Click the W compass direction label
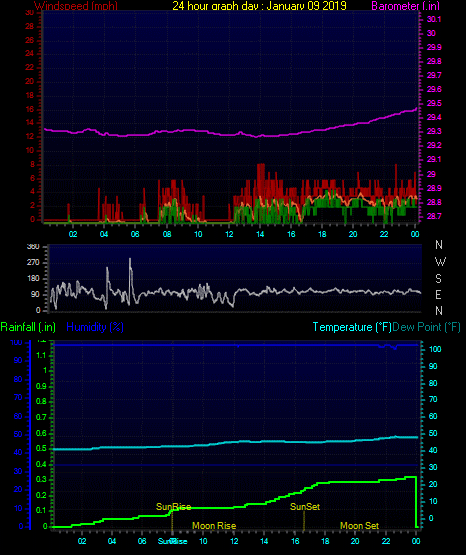The width and height of the screenshot is (466, 555). 440,262
